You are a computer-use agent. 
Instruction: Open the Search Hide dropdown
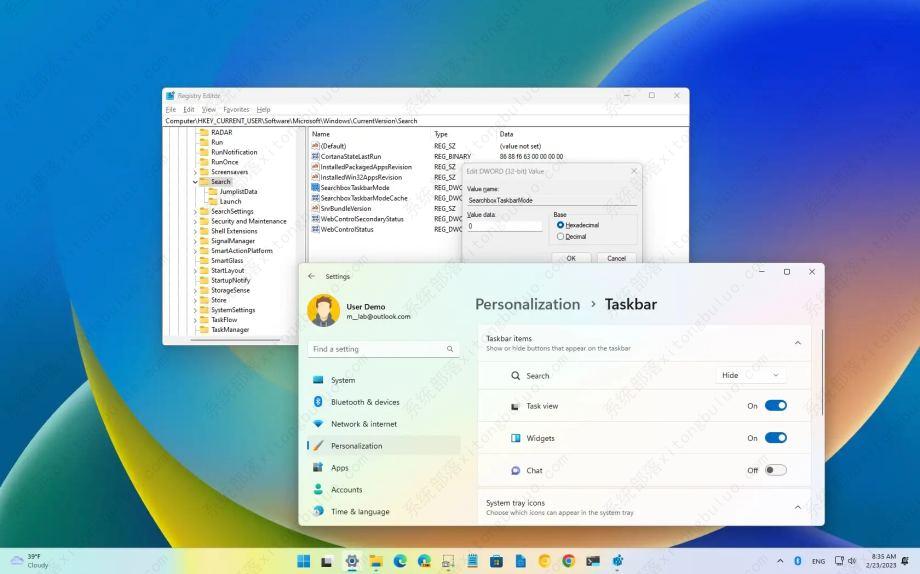pos(751,376)
